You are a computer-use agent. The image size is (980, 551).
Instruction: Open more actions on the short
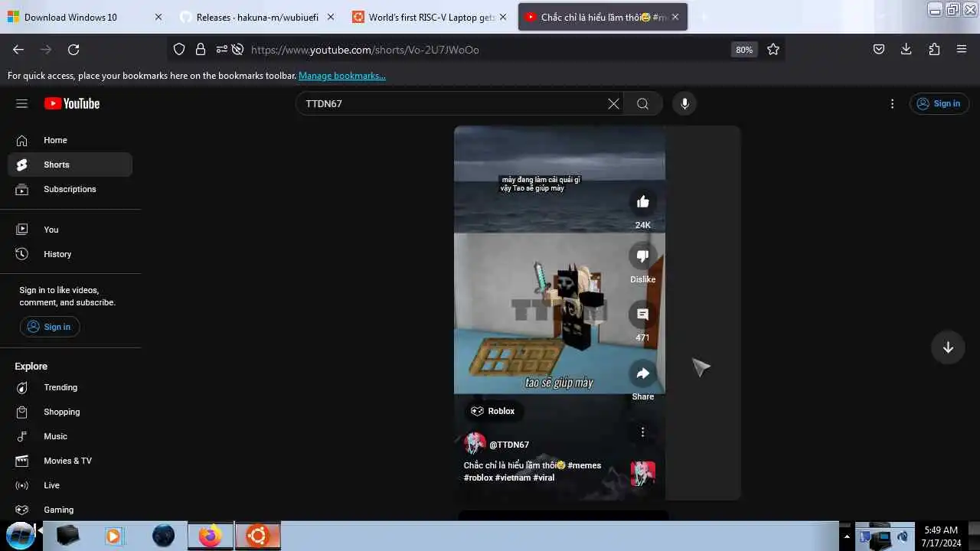(642, 432)
